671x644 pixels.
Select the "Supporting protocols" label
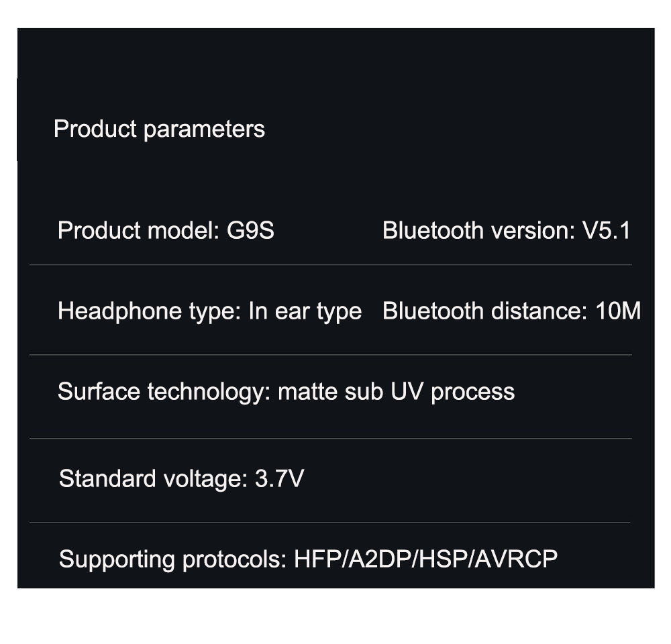tap(172, 559)
